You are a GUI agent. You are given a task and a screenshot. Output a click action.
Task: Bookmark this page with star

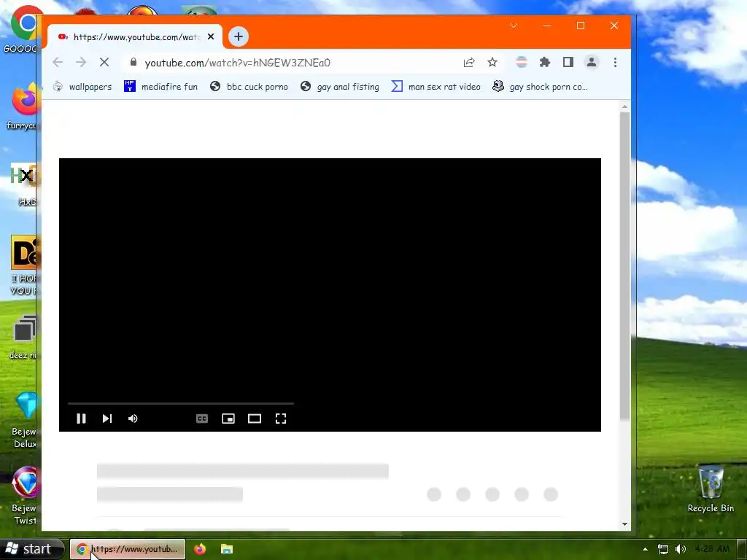click(492, 63)
